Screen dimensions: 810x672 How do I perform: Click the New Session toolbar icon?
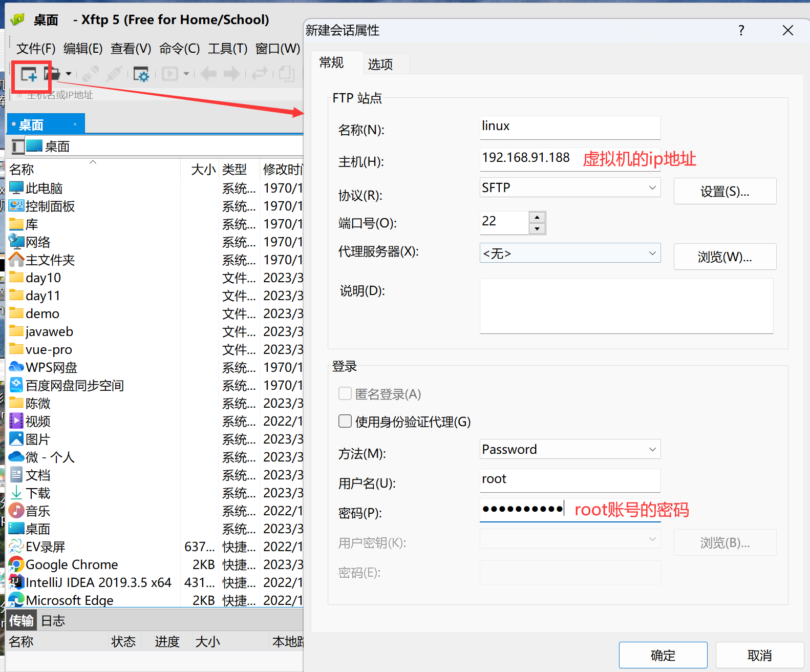coord(29,74)
